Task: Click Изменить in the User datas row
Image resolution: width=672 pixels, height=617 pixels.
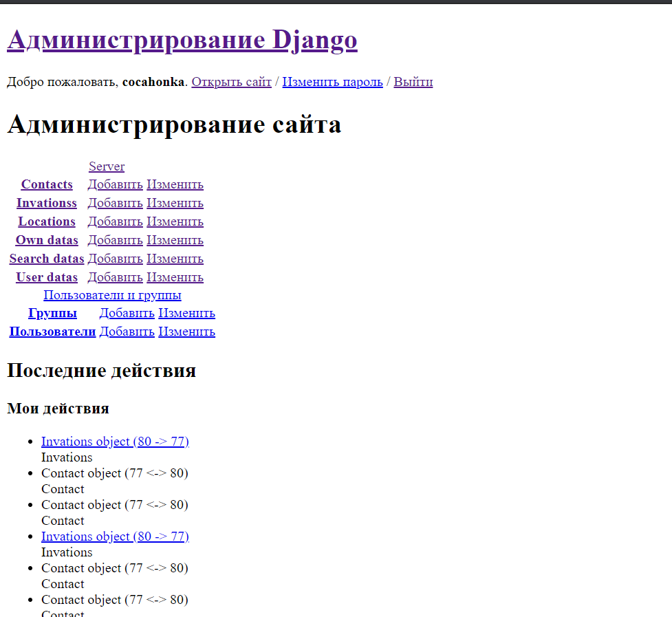Action: [x=175, y=278]
